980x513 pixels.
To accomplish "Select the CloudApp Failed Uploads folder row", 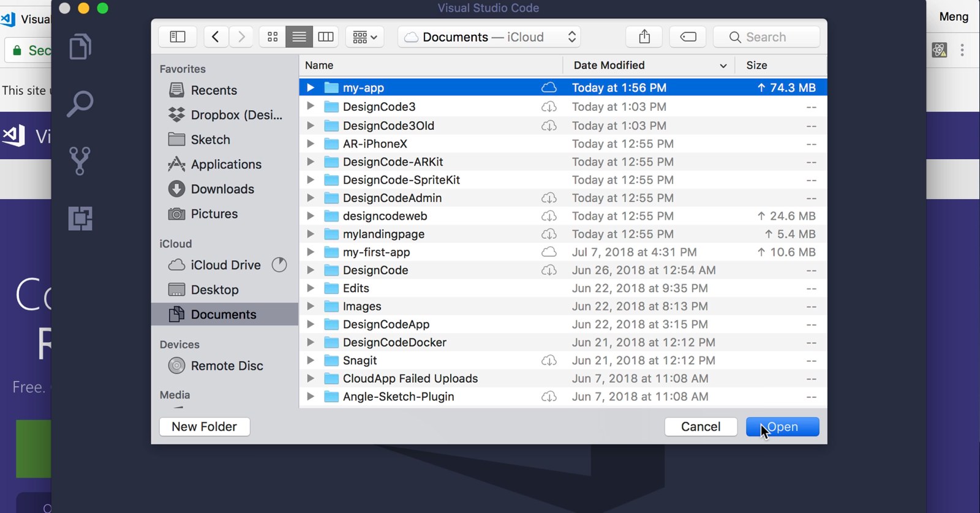I will [x=563, y=378].
